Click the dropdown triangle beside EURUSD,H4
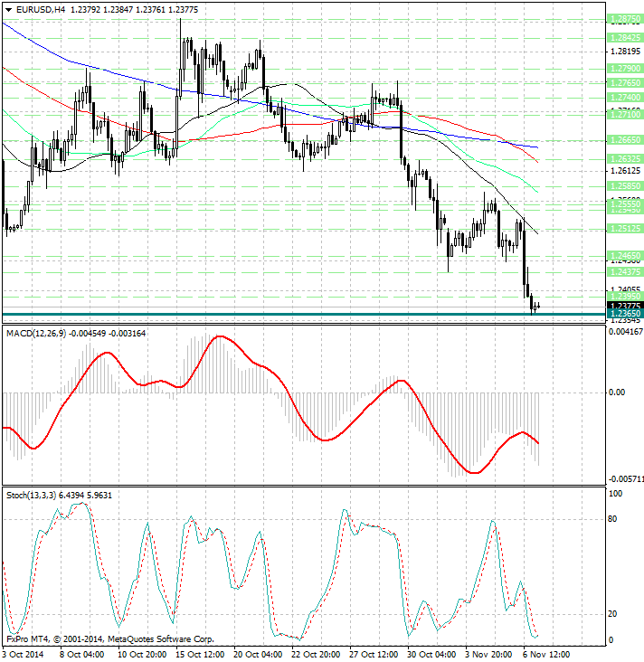 click(x=7, y=9)
